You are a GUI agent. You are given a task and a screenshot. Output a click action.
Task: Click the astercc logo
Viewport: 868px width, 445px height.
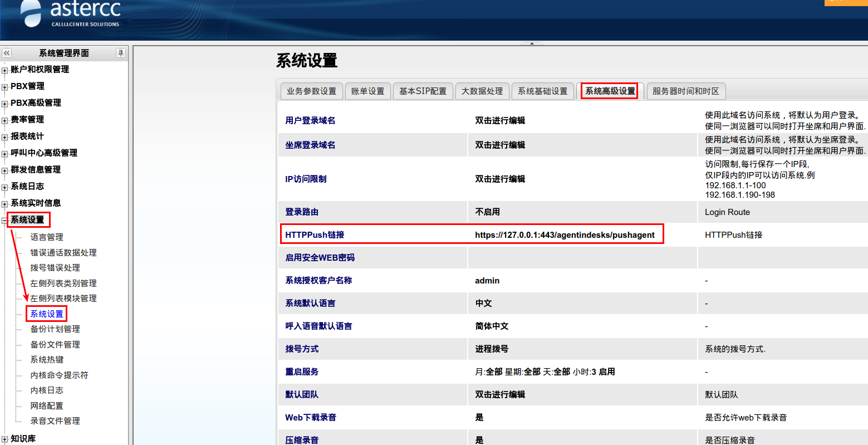(x=71, y=14)
